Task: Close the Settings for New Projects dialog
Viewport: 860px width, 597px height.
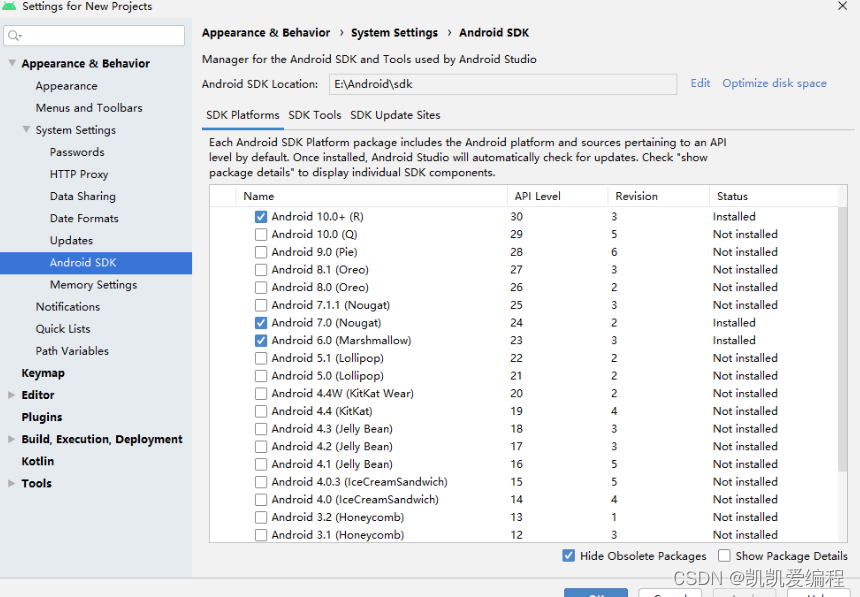Action: (x=842, y=6)
